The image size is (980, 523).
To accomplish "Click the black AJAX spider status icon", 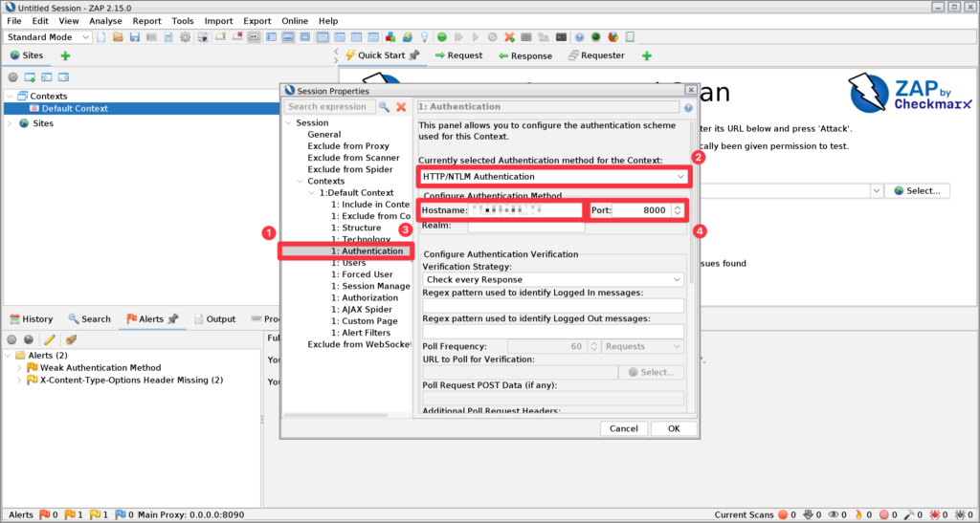I will point(959,515).
